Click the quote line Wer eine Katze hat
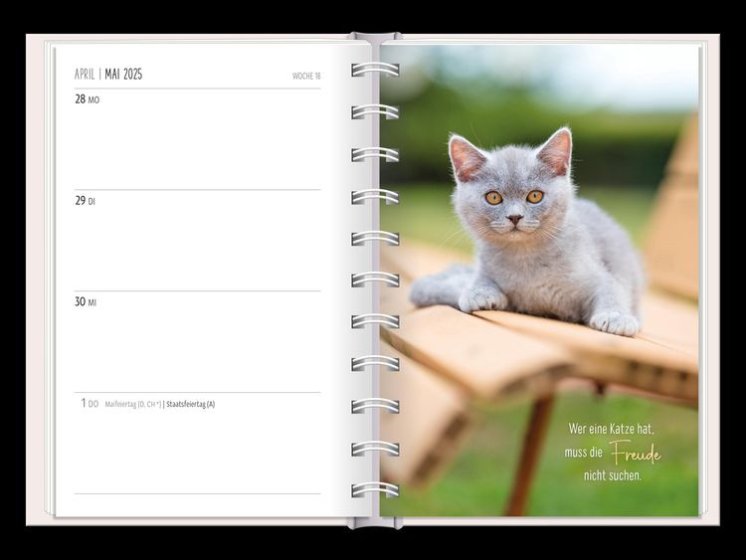The height and width of the screenshot is (560, 746). (613, 429)
